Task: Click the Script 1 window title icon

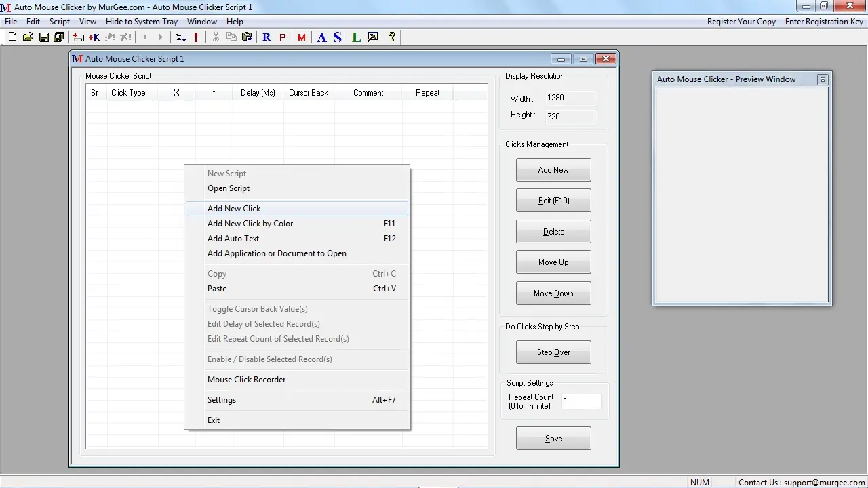Action: point(77,59)
